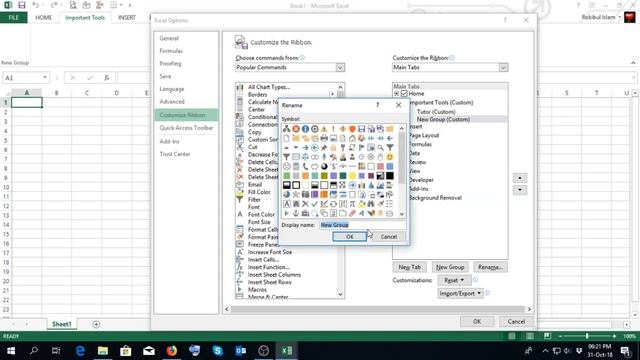
Task: Choose the pi symbol
Action: point(352,204)
